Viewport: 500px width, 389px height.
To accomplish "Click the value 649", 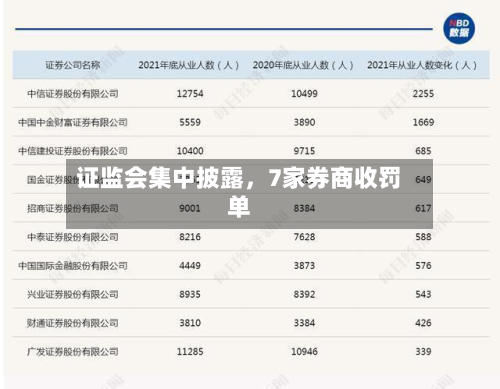I will [x=423, y=180].
